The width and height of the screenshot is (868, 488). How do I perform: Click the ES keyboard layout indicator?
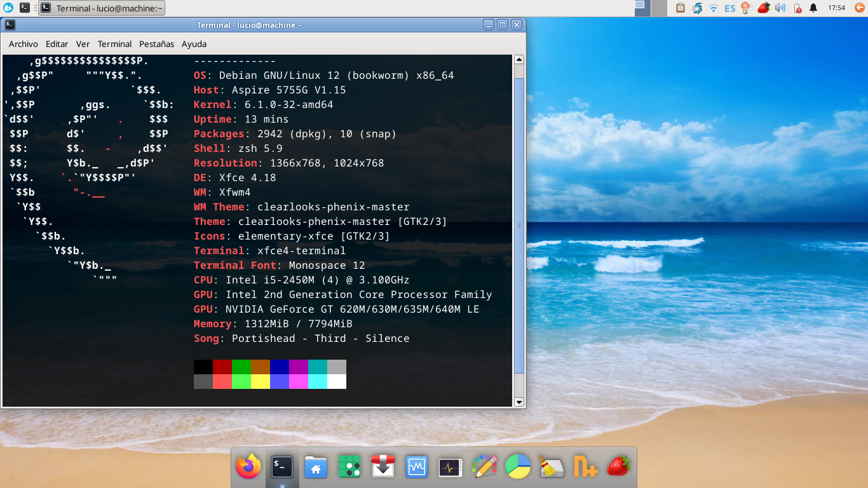(730, 8)
